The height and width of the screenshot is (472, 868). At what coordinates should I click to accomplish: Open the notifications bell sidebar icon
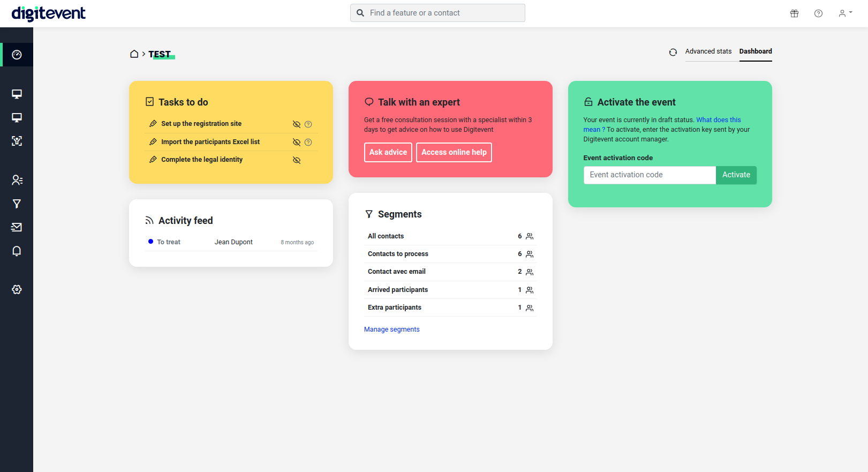(17, 251)
